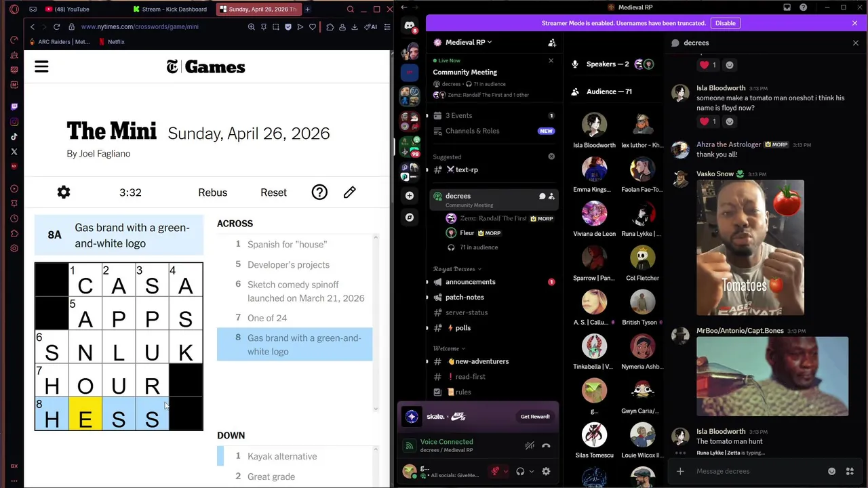Pause the 3:32 crossword timer
Image resolution: width=868 pixels, height=488 pixels.
(130, 192)
